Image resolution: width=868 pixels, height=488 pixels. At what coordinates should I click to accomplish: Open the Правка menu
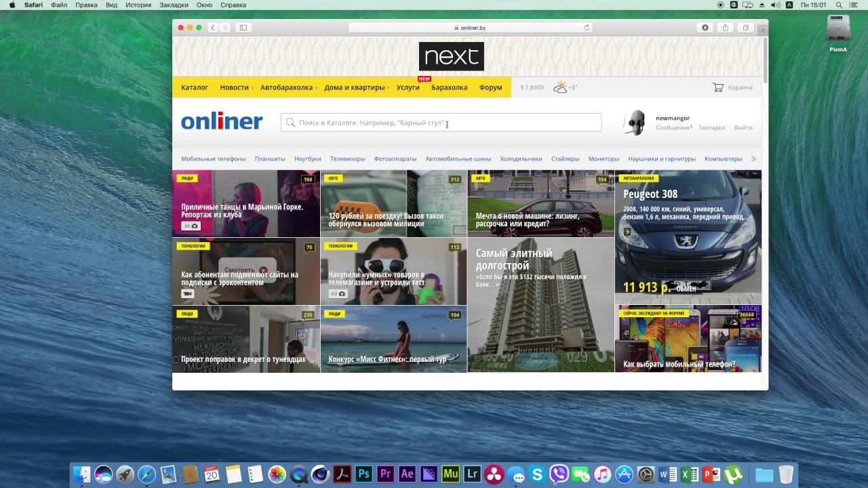point(86,5)
